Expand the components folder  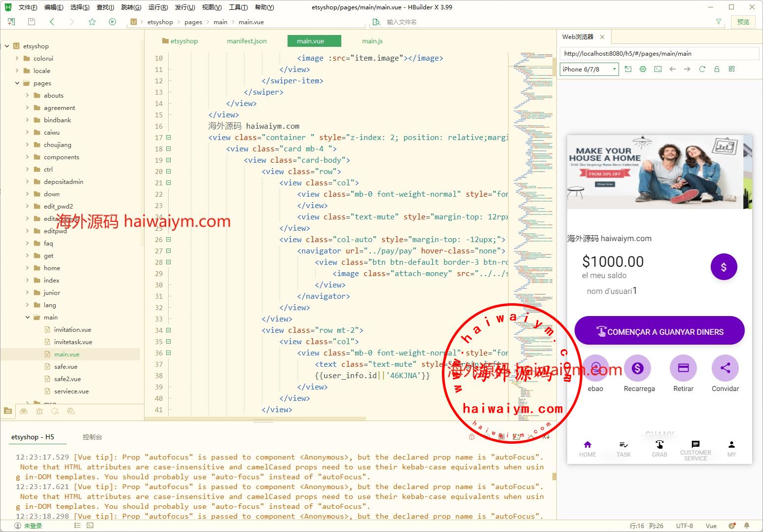coord(28,157)
